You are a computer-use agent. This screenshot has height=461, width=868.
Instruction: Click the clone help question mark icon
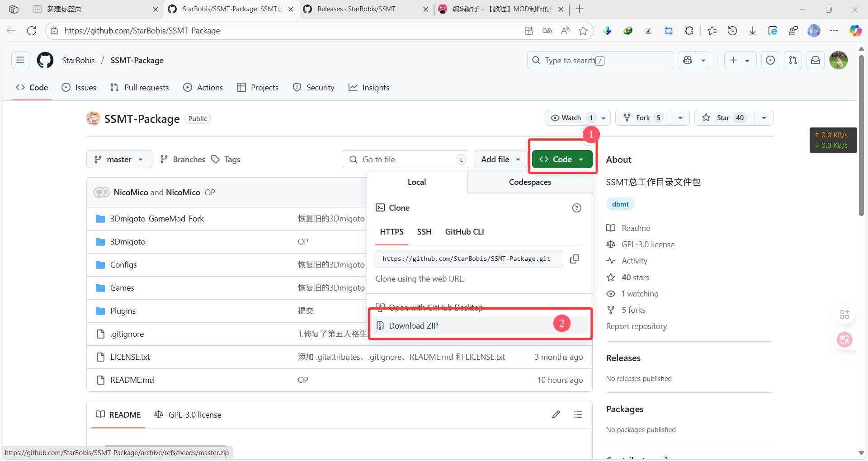[576, 208]
